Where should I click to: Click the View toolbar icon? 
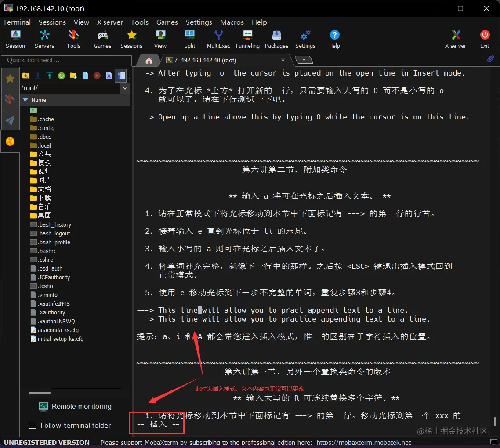click(160, 39)
